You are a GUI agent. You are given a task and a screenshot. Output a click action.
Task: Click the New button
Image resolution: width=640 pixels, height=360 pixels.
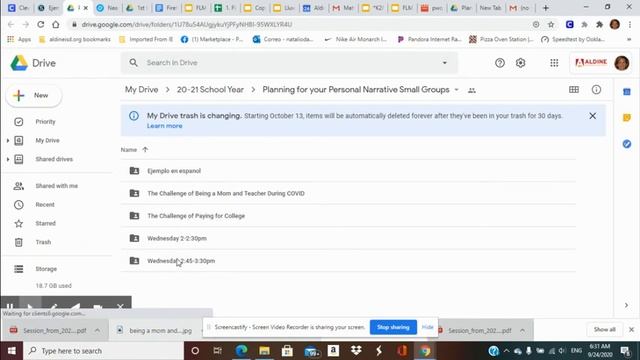tap(34, 96)
